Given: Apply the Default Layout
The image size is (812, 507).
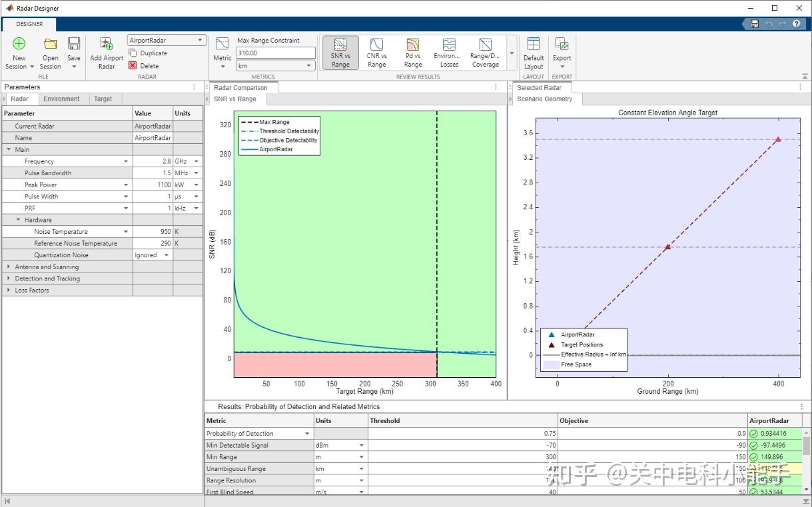Looking at the screenshot, I should (x=533, y=52).
